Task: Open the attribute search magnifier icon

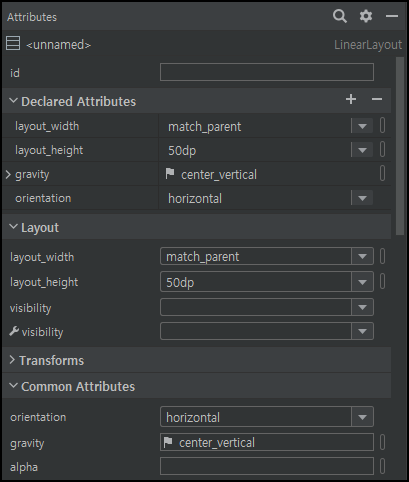Action: [x=340, y=16]
